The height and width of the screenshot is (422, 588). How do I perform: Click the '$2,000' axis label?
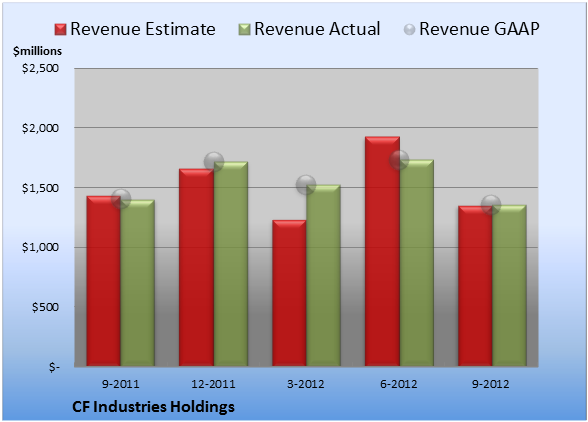(40, 128)
